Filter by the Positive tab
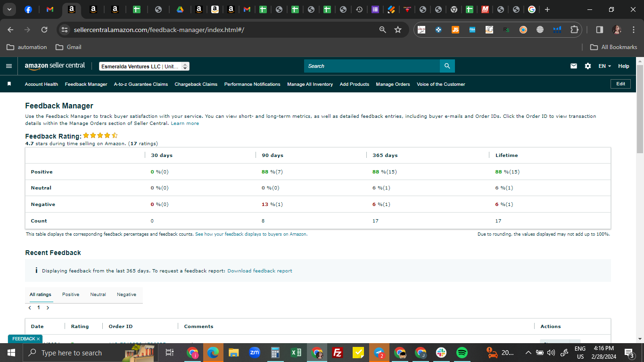The width and height of the screenshot is (644, 362). [x=71, y=295]
